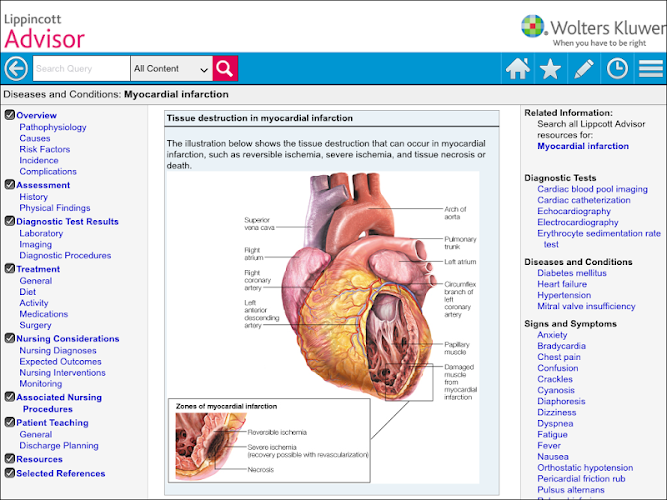The height and width of the screenshot is (500, 667).
Task: Open favorites with the star icon
Action: pos(550,69)
